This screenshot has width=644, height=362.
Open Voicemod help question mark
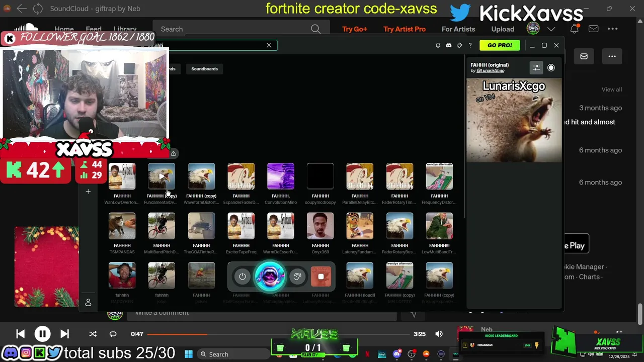[x=470, y=45]
